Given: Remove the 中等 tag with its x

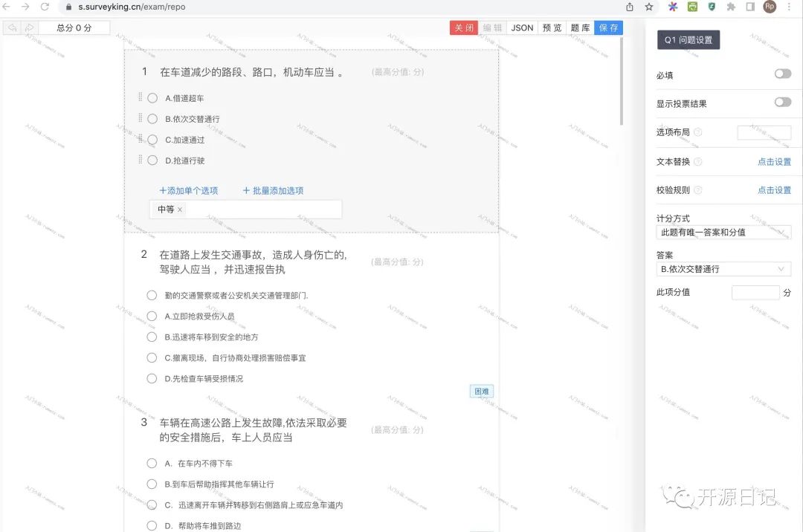Looking at the screenshot, I should [x=180, y=210].
